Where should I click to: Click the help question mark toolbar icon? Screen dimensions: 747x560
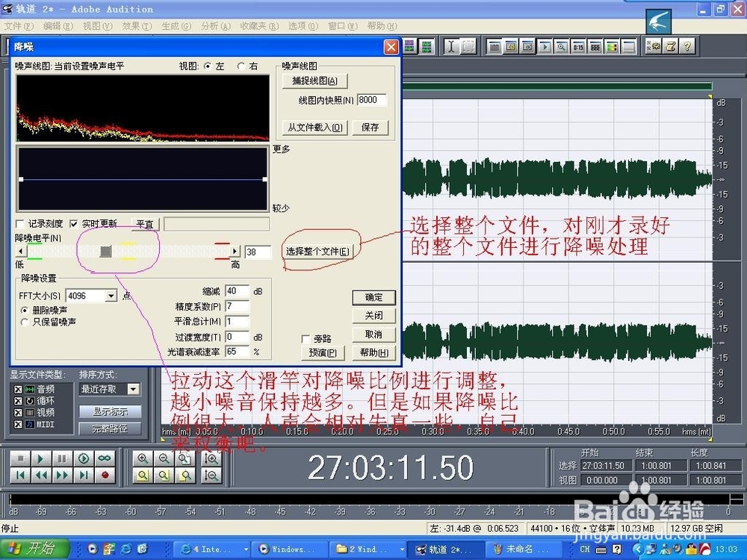pyautogui.click(x=687, y=46)
